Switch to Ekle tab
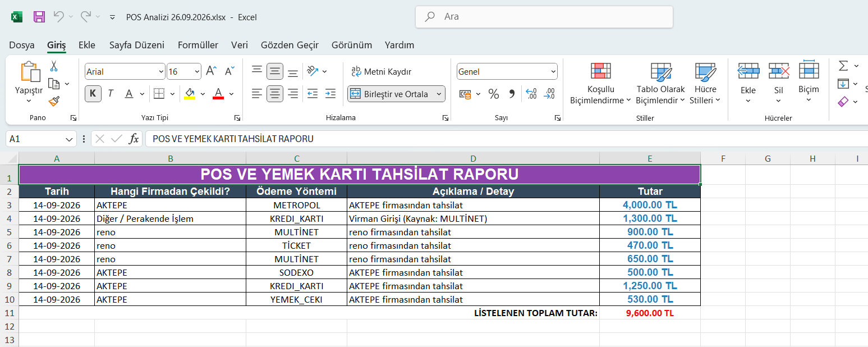The image size is (868, 347). click(x=87, y=45)
